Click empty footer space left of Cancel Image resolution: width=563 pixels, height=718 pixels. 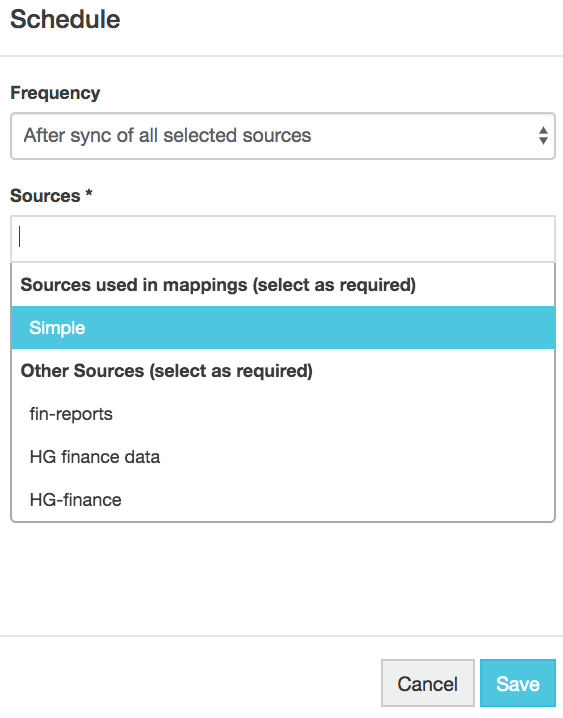190,682
